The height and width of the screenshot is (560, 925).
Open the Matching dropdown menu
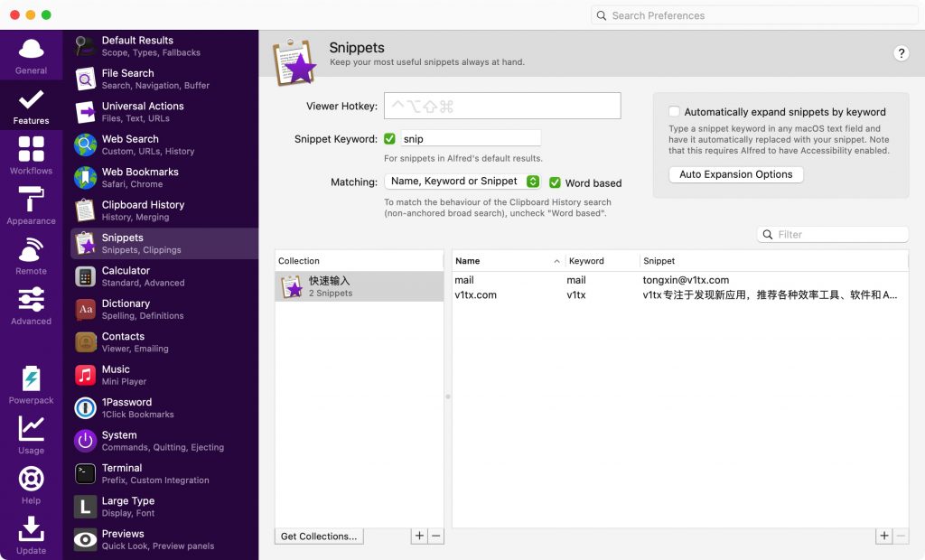[x=462, y=182]
